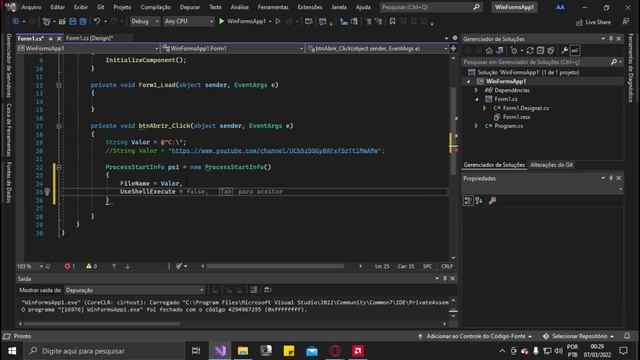Click the Output panel horizontal scrollbar
640x360 pixels.
[x=101, y=324]
